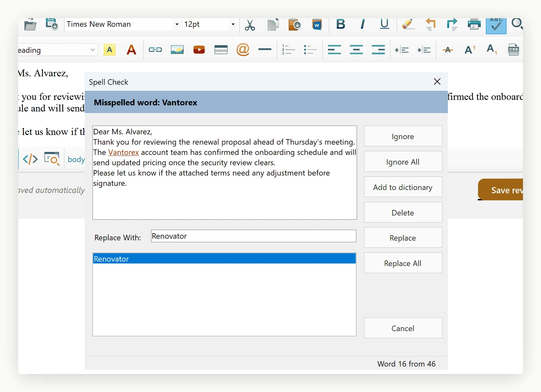Viewport: 541px width, 392px height.
Task: Click the Open file folder icon
Action: (30, 24)
